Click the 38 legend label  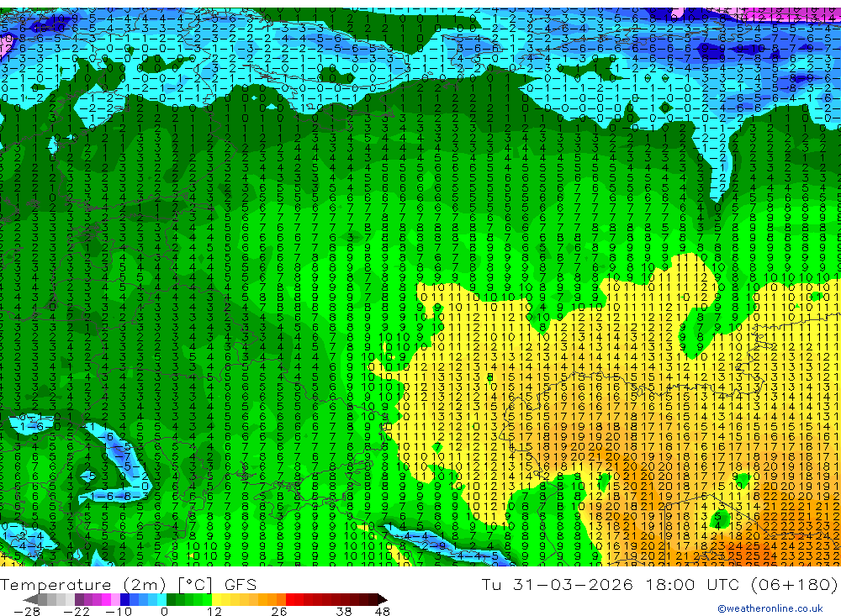[x=344, y=612]
